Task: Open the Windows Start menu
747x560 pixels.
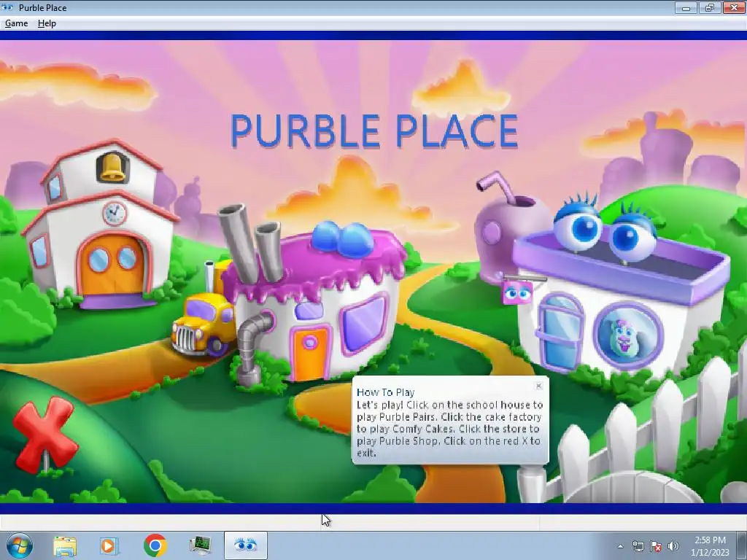Action: tap(20, 545)
